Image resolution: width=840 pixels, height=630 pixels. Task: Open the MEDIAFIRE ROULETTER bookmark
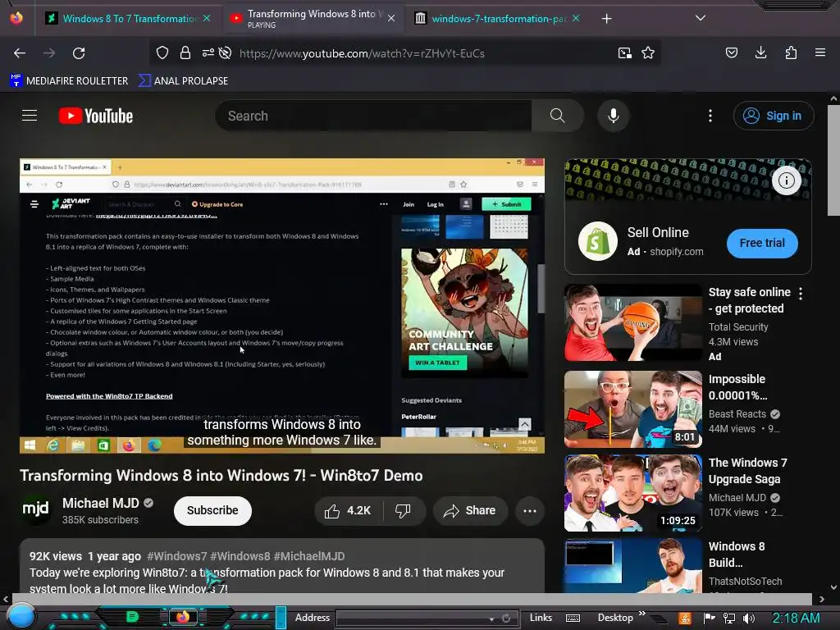[69, 81]
